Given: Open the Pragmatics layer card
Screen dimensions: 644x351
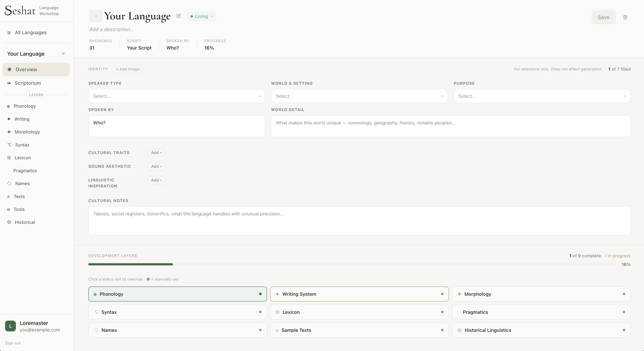Looking at the screenshot, I should 541,312.
